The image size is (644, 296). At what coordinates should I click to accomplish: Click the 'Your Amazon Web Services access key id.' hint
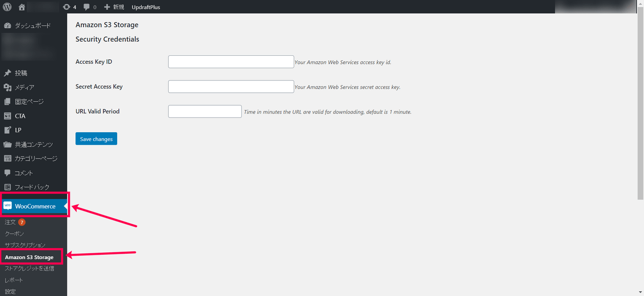tap(343, 62)
